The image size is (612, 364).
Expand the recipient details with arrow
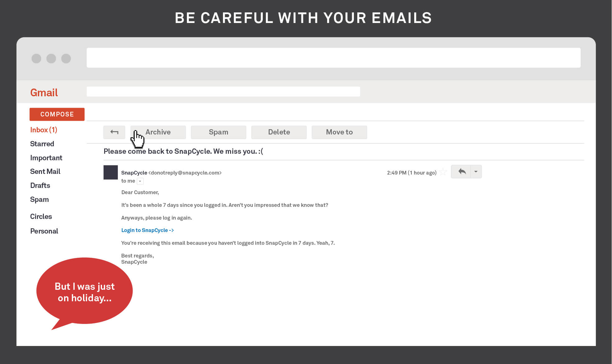tap(141, 181)
